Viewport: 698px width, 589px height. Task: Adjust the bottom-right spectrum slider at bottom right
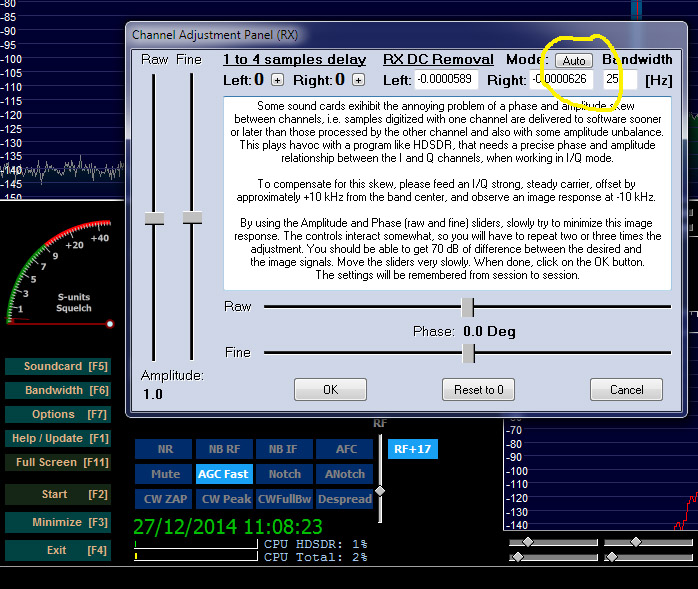(613, 557)
